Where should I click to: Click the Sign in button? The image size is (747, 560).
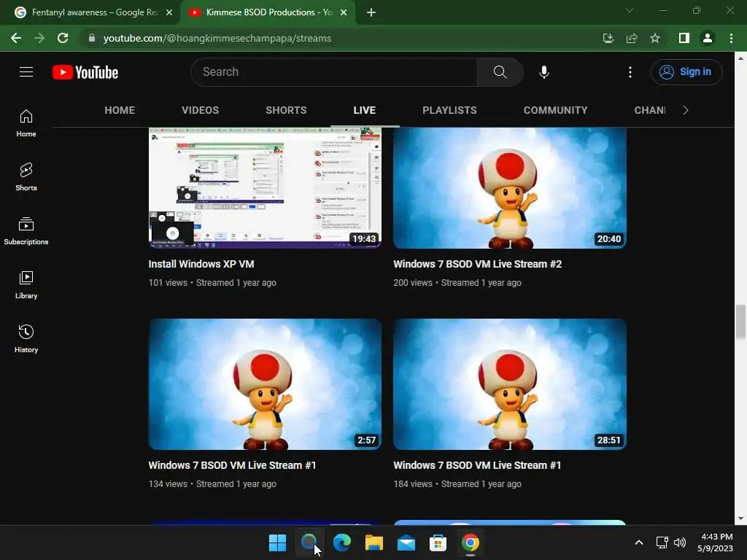coord(686,72)
